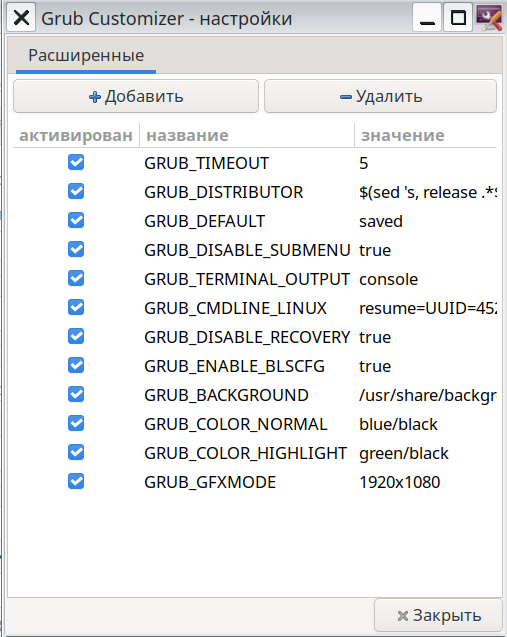Click the green/black value cell
Screen dimensions: 507x637
pyautogui.click(x=404, y=453)
